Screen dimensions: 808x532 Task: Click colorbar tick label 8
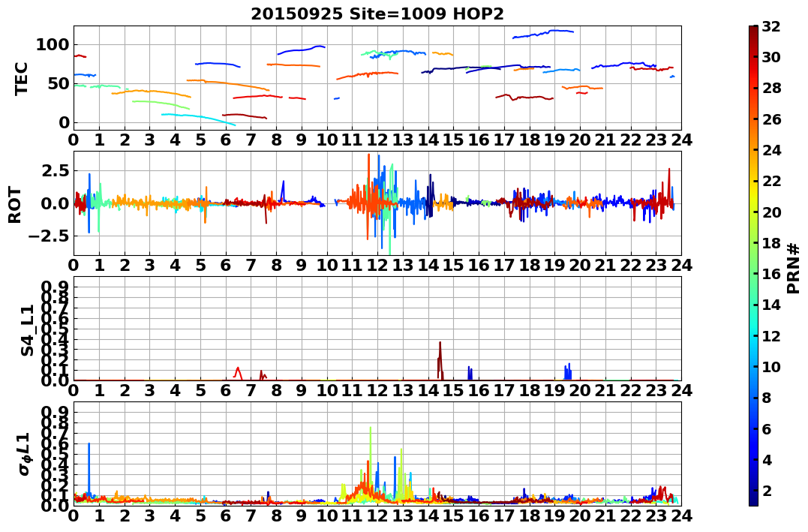coord(766,398)
